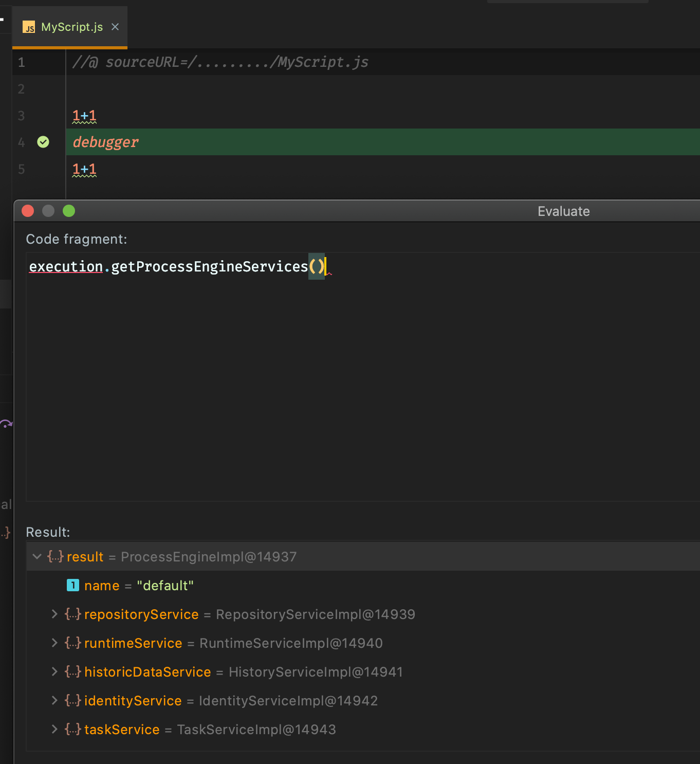Collapse the result ProcessEngineImpl node
Viewport: 700px width, 764px height.
(37, 556)
